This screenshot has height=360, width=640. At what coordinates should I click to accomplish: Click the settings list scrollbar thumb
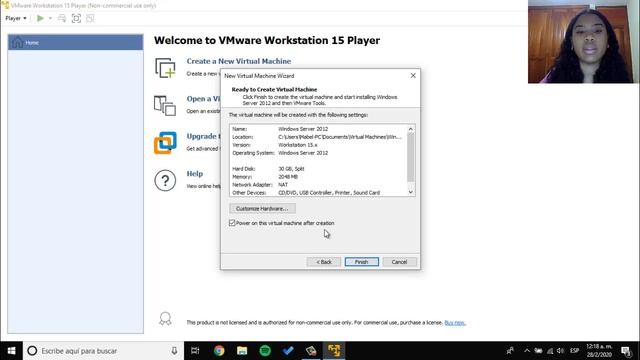point(411,157)
